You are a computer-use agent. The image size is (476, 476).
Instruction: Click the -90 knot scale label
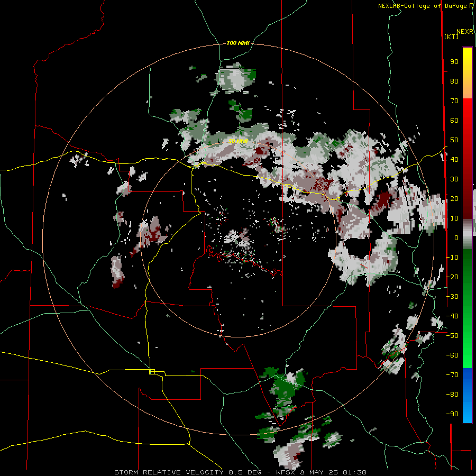(x=452, y=414)
